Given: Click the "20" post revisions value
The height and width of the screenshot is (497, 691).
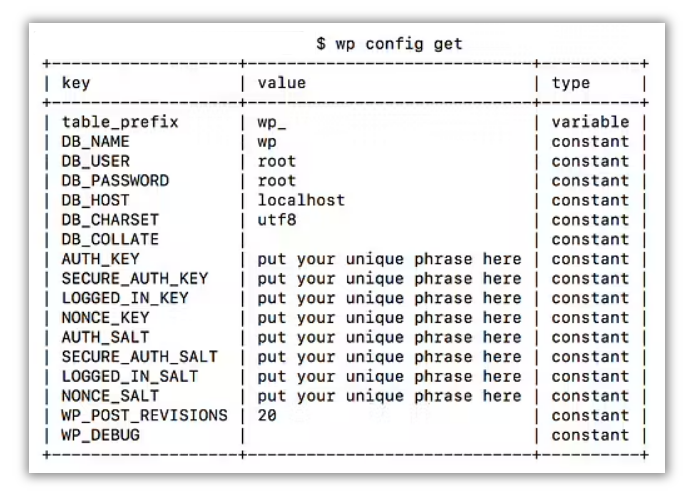Looking at the screenshot, I should coord(267,416).
